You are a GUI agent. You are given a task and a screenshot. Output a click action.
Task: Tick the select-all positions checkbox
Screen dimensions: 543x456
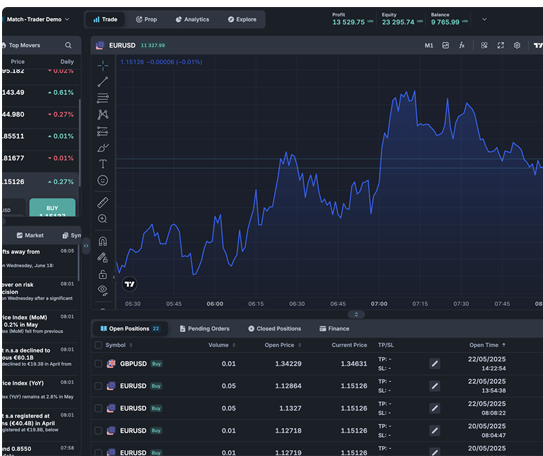click(x=98, y=345)
